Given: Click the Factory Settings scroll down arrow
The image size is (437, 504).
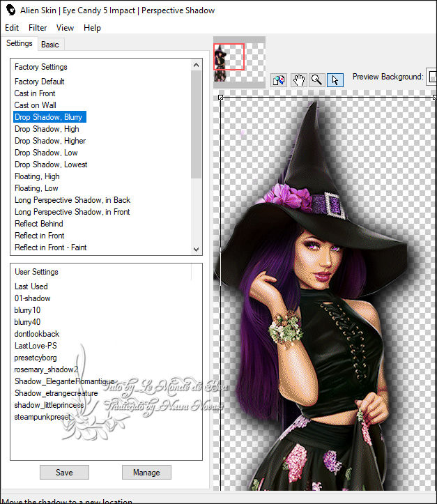Looking at the screenshot, I should pos(196,249).
